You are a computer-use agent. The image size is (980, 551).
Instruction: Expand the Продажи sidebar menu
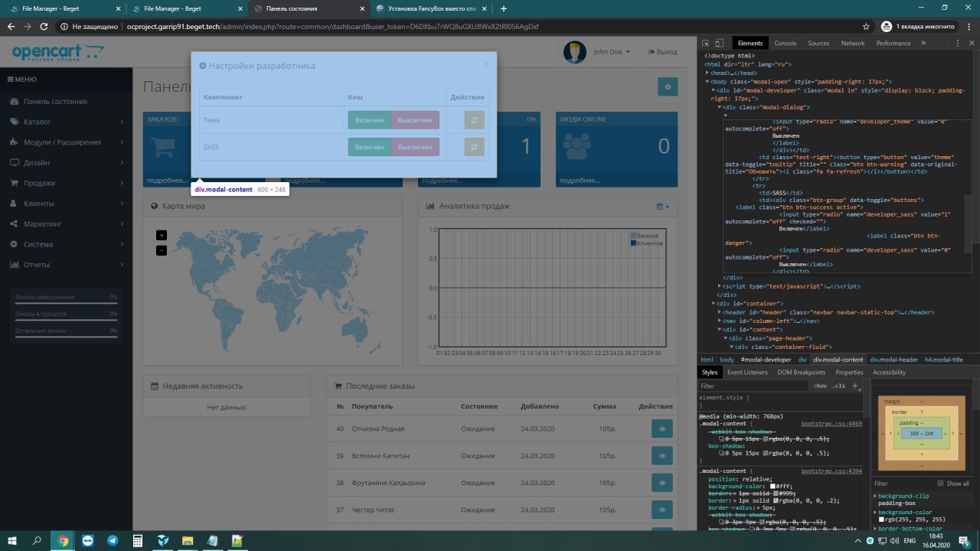click(66, 183)
